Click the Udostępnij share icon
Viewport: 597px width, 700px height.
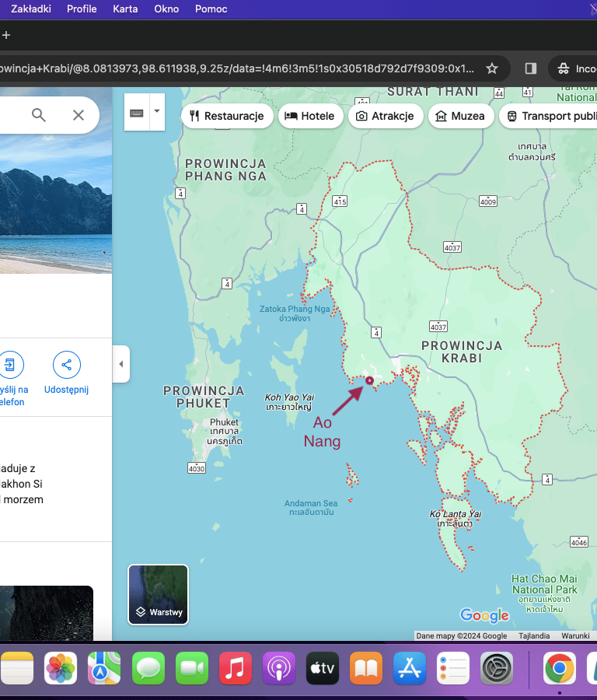click(x=67, y=365)
